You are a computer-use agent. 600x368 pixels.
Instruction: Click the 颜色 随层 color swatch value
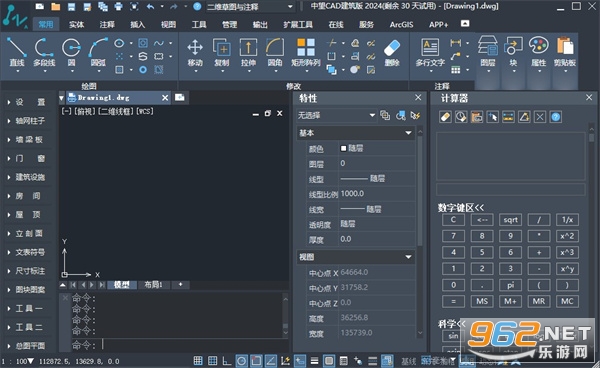[377, 148]
